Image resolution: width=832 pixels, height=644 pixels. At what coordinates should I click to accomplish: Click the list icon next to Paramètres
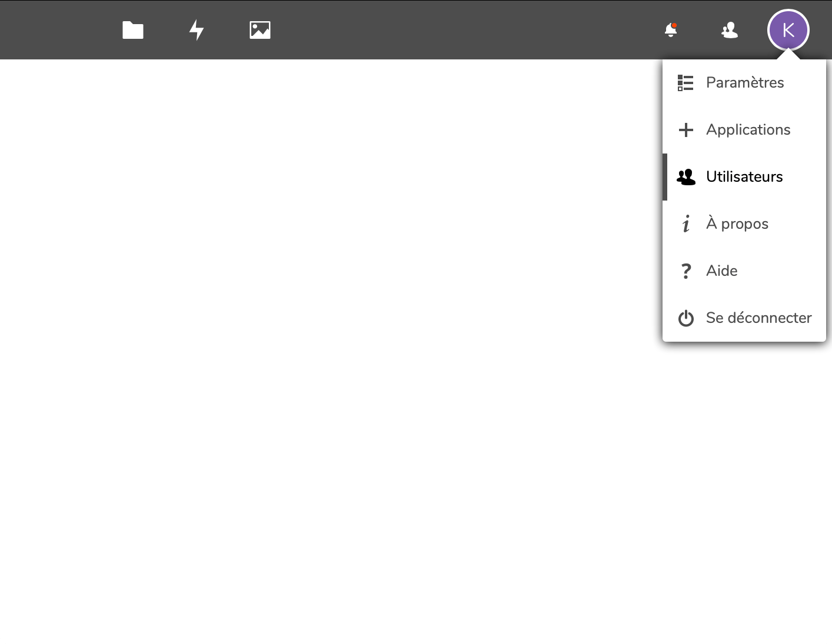click(x=686, y=82)
